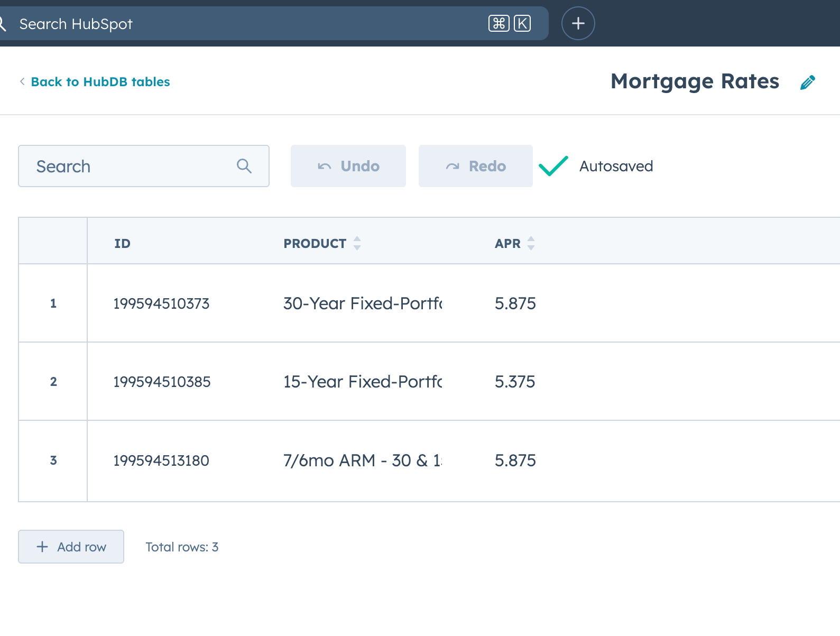The width and height of the screenshot is (840, 636).
Task: Click the back chevron beside HubDB tables
Action: click(x=22, y=81)
